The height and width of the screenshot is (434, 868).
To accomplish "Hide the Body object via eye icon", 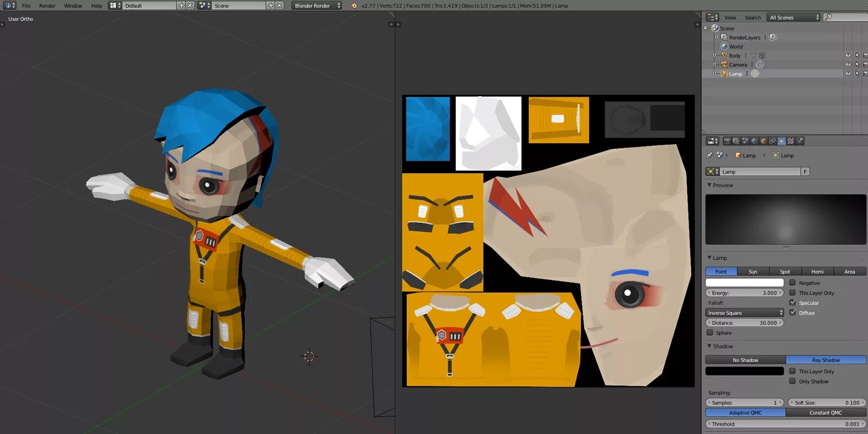I will pyautogui.click(x=848, y=55).
